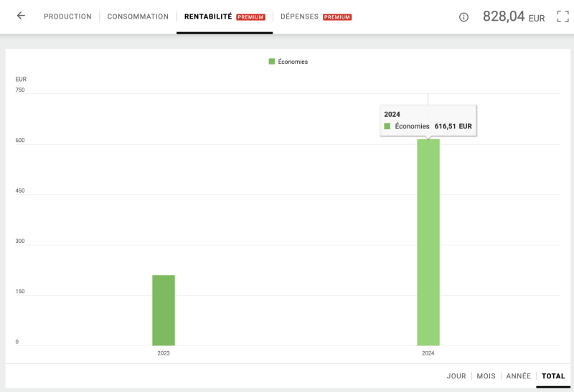
Task: Expand chart to fullscreen
Action: [x=563, y=16]
